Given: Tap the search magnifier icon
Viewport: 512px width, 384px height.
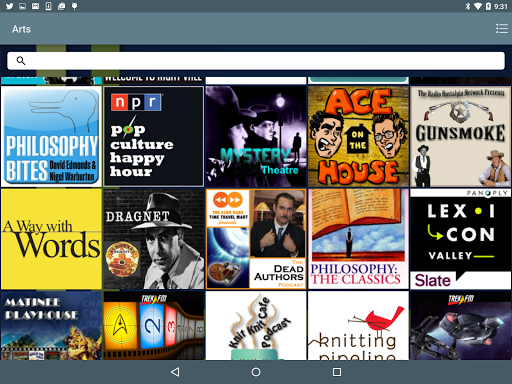Looking at the screenshot, I should click(x=21, y=61).
